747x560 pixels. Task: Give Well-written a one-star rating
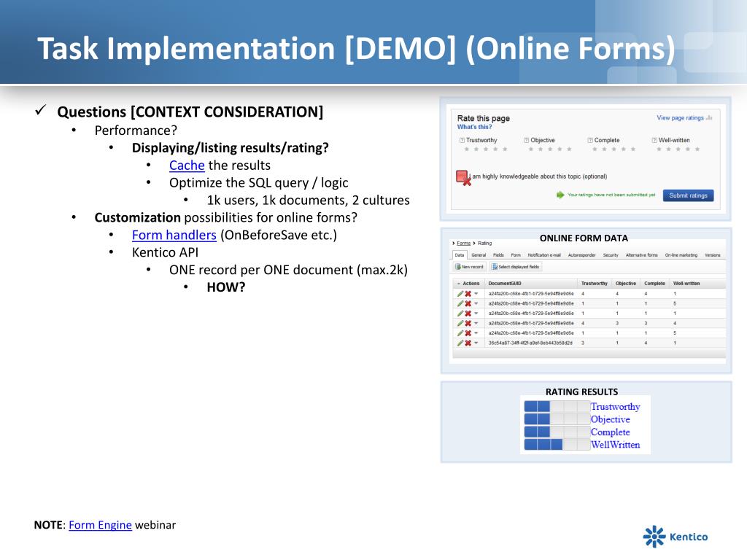pos(659,149)
